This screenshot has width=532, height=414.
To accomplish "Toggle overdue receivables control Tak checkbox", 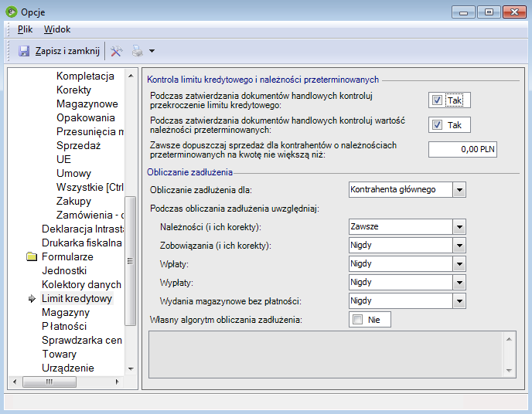I will 437,125.
